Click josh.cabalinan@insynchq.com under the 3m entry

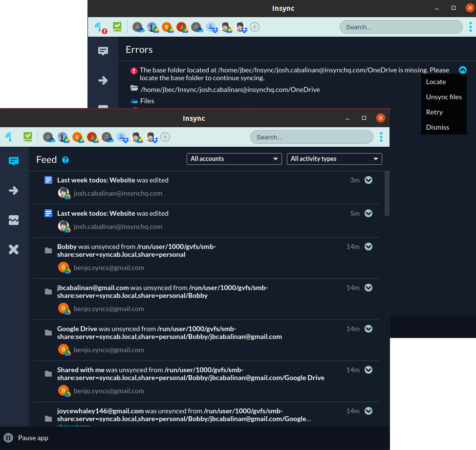click(x=118, y=194)
